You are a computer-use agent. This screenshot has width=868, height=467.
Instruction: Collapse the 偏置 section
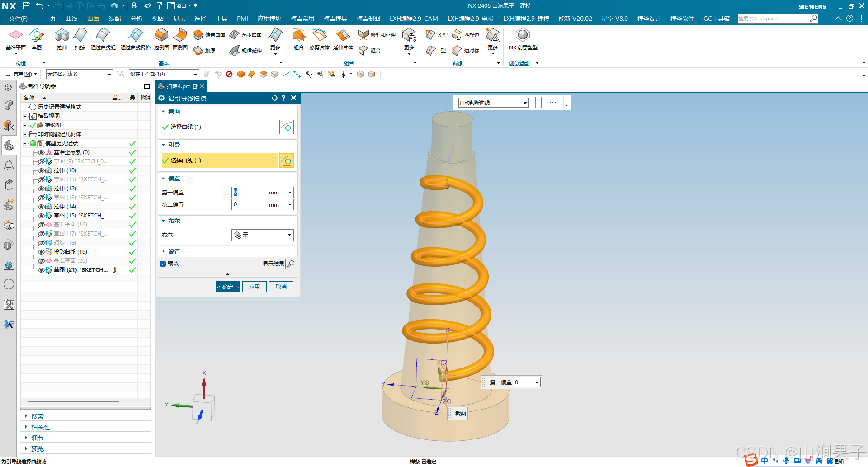click(174, 179)
